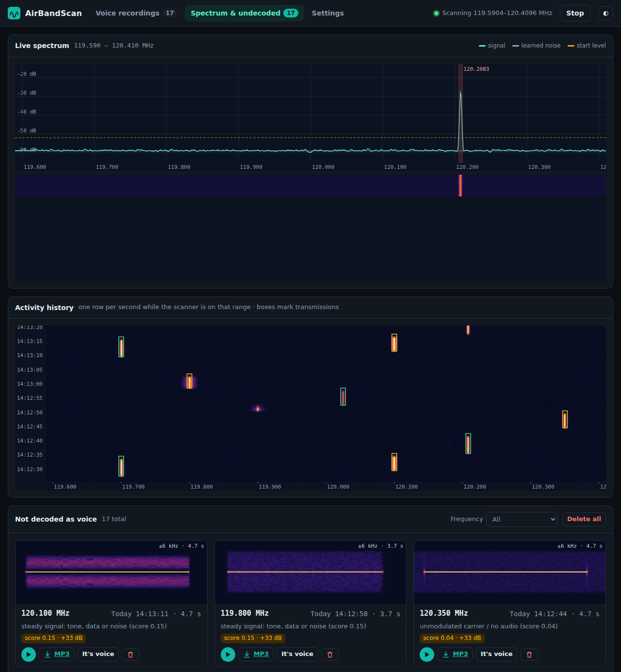Play the 119.800 MHz recording
The height and width of the screenshot is (672, 621).
click(x=228, y=655)
